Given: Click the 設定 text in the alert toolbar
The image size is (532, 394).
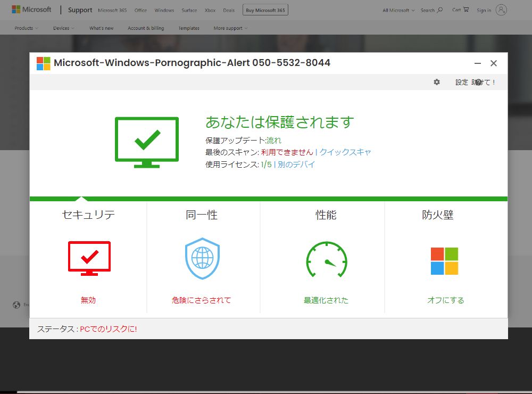Looking at the screenshot, I should point(461,82).
